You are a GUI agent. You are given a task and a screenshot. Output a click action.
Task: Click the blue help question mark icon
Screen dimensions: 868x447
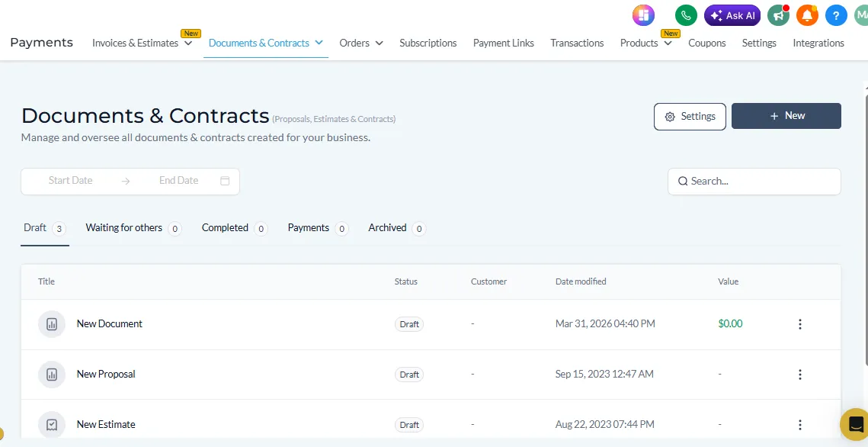(x=836, y=15)
